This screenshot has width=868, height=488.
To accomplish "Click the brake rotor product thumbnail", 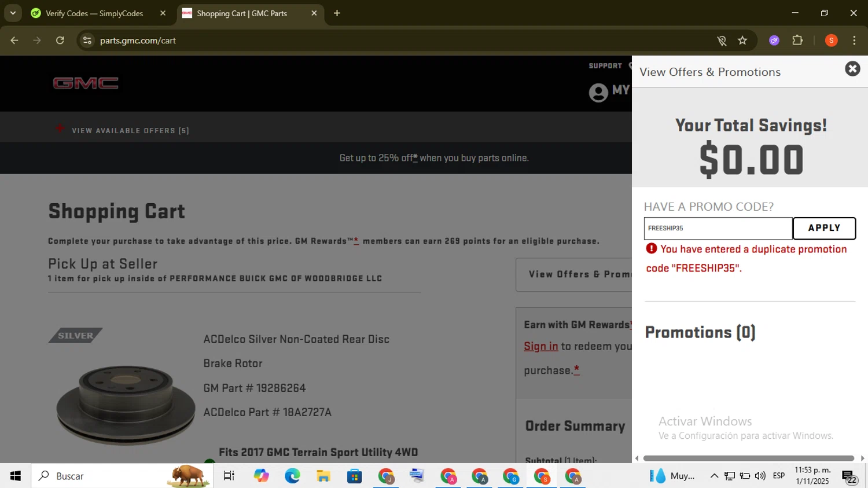I will pyautogui.click(x=126, y=405).
